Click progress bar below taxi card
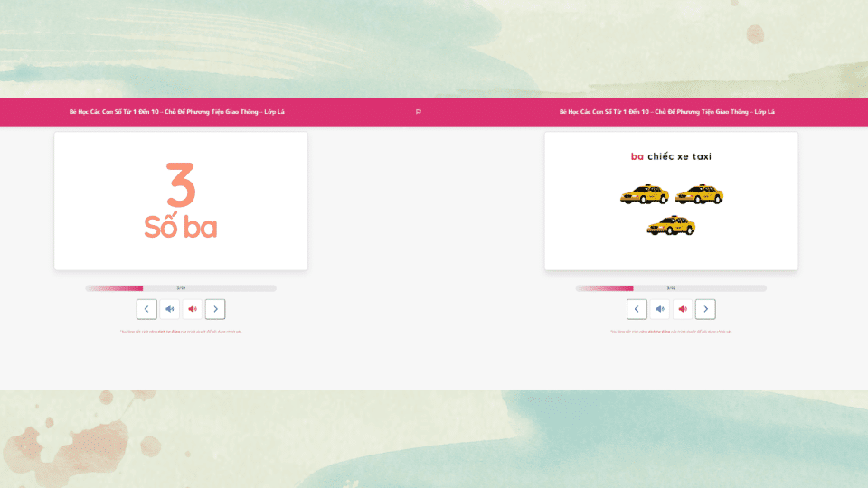This screenshot has height=488, width=868. pyautogui.click(x=671, y=288)
